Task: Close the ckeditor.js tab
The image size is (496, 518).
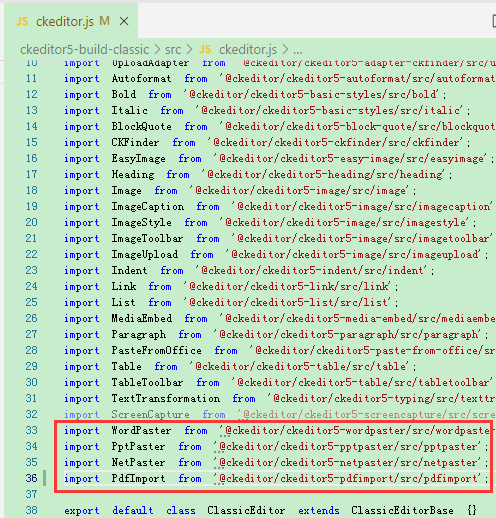Action: 124,21
